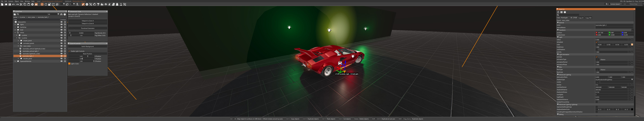This screenshot has height=121, width=644.
Task: Toggle grid snapping magnet icon
Action: 57,4
